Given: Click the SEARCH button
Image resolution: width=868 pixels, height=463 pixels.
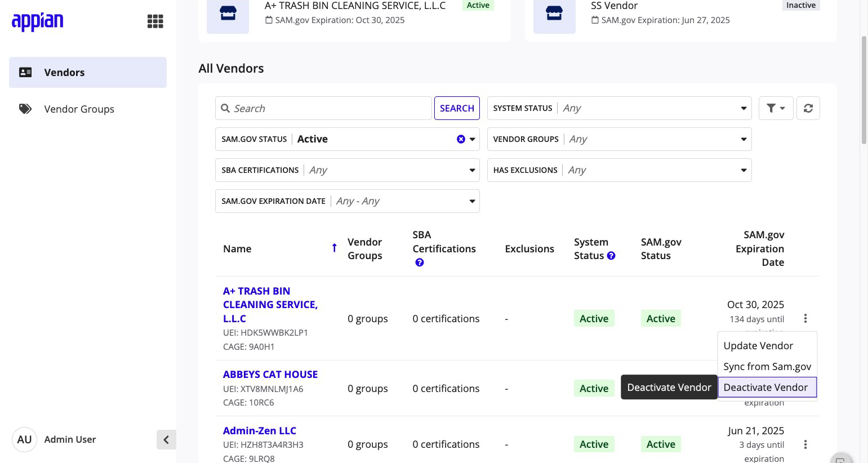Looking at the screenshot, I should (x=457, y=108).
